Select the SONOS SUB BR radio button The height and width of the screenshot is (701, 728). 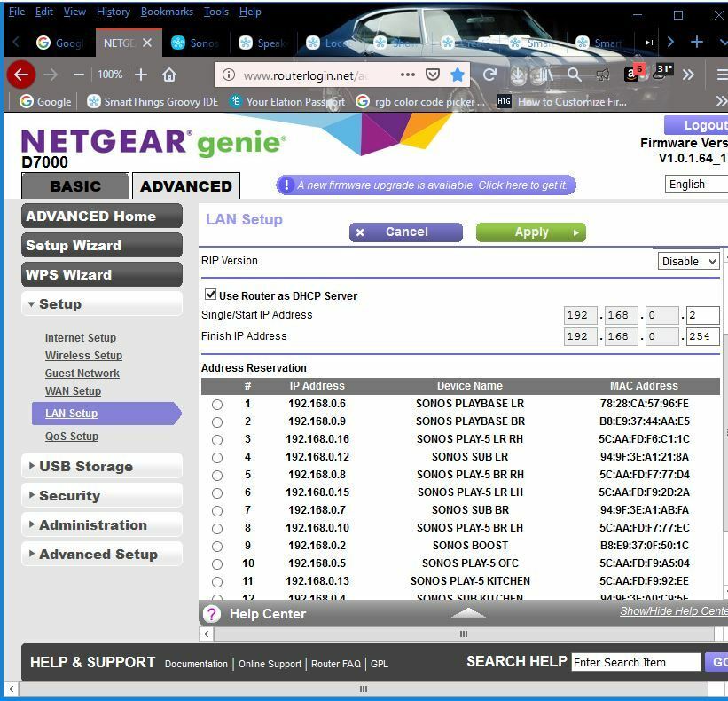coord(217,511)
